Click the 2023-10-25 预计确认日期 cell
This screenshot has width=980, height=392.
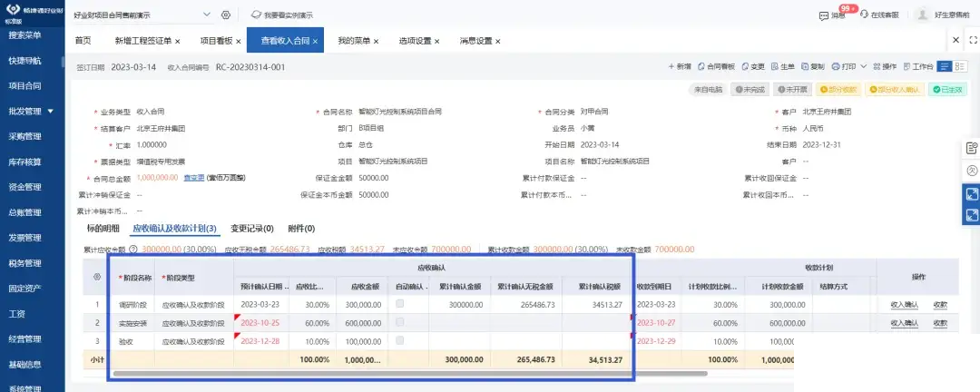(x=262, y=323)
